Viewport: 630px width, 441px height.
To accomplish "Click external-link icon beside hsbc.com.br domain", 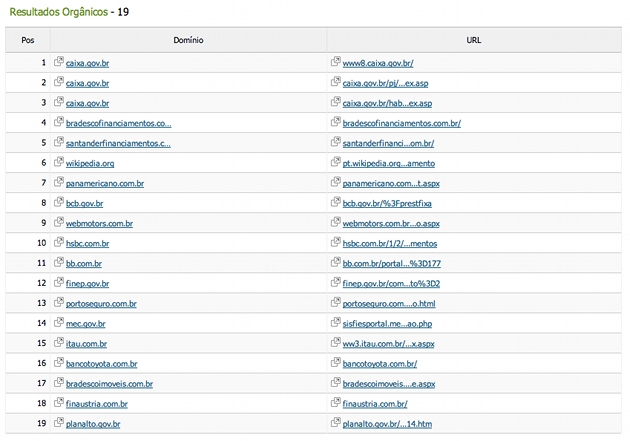I will coord(59,242).
